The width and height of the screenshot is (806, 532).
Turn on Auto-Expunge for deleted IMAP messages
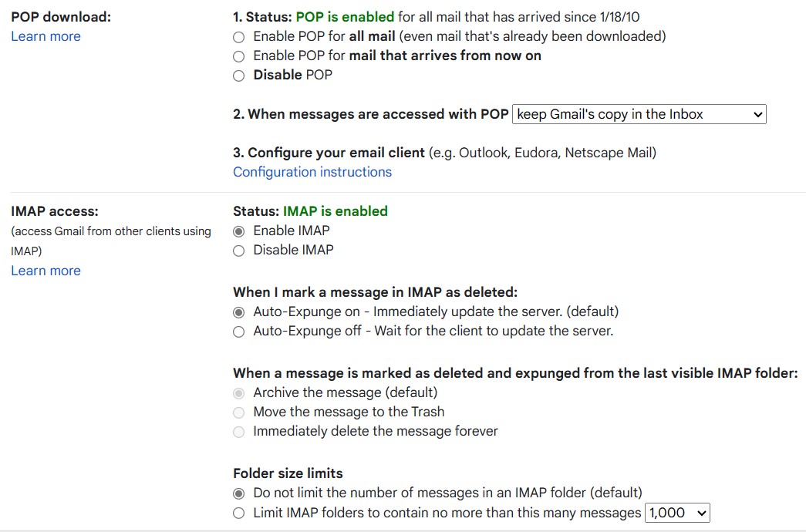click(x=239, y=311)
